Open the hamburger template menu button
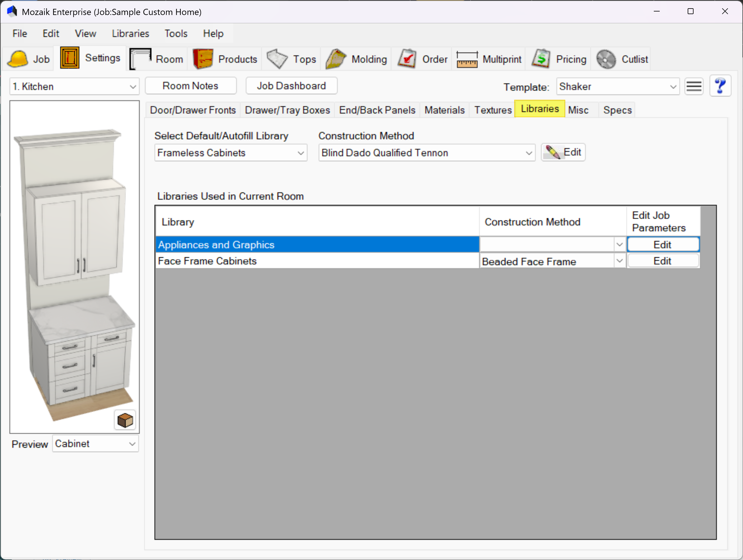Screen dimensions: 743x560 pos(694,87)
